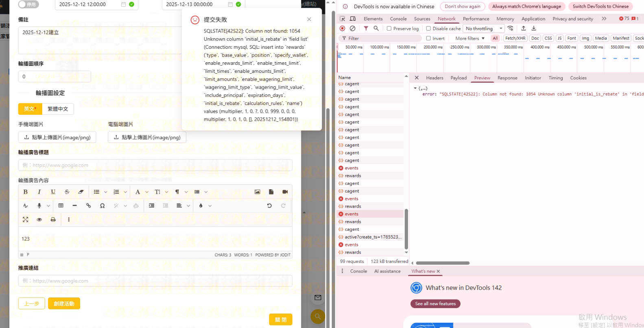
Task: Click the undo icon in the editor
Action: click(269, 206)
